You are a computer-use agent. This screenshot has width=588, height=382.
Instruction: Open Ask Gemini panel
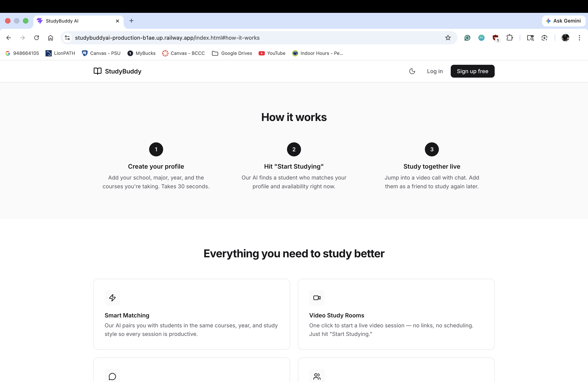click(563, 21)
